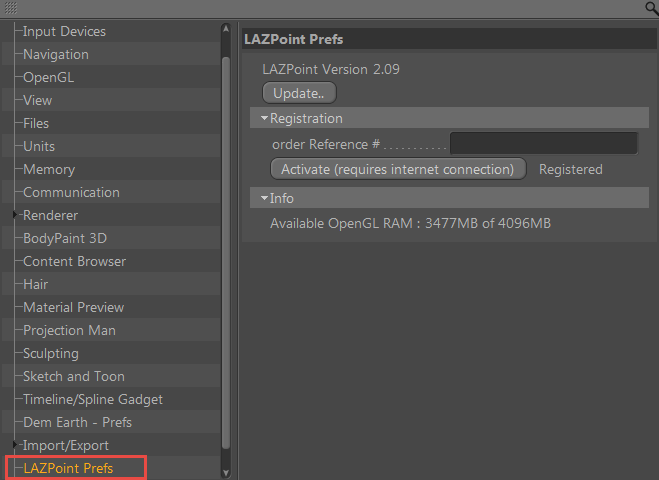This screenshot has height=480, width=659.
Task: Focus the order Reference # field
Action: point(544,143)
